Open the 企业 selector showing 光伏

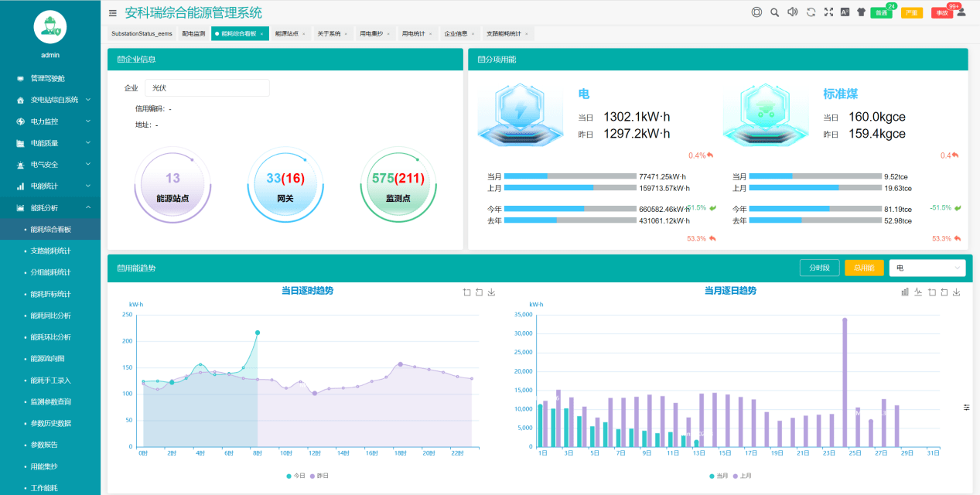(207, 88)
